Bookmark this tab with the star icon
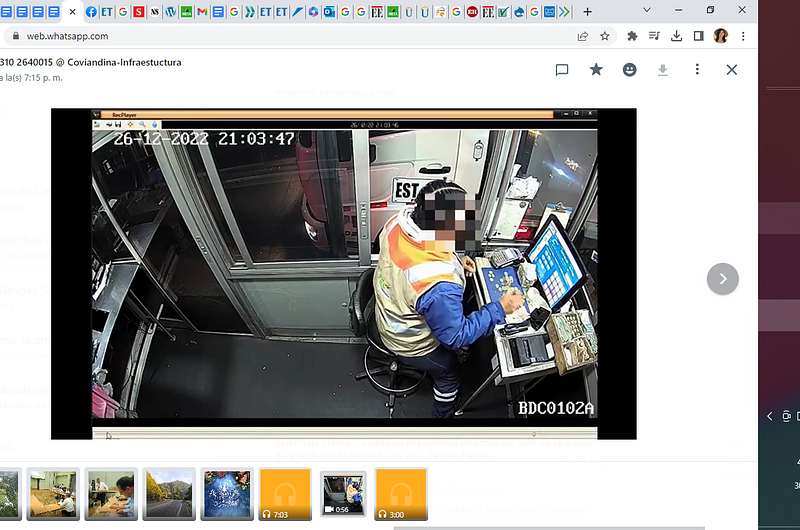The width and height of the screenshot is (800, 530). [605, 36]
